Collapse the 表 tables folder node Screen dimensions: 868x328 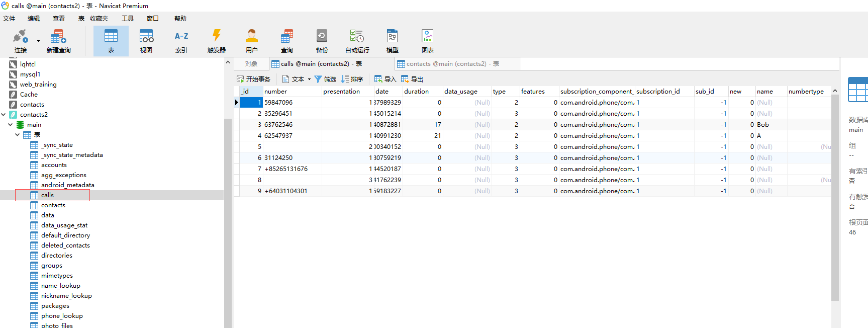[x=18, y=134]
